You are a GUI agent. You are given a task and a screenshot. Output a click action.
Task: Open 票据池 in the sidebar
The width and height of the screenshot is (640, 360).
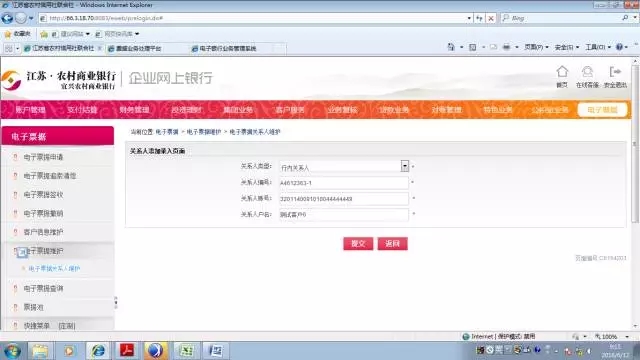(x=33, y=307)
